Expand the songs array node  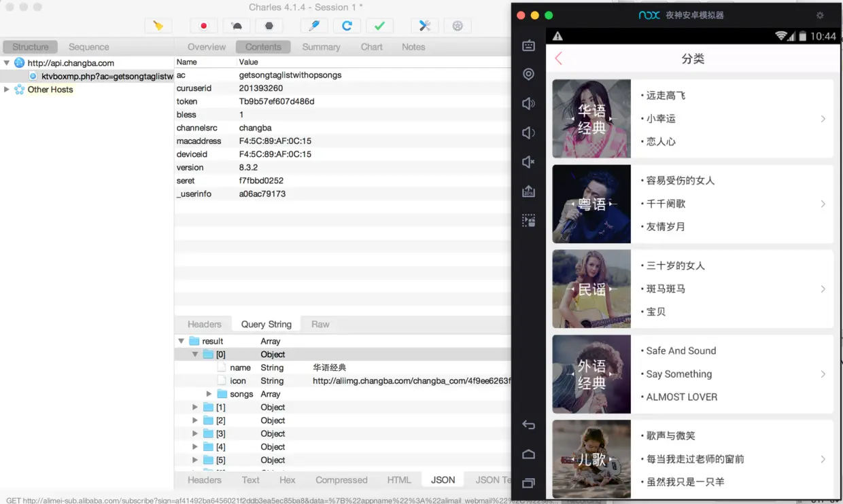(209, 393)
